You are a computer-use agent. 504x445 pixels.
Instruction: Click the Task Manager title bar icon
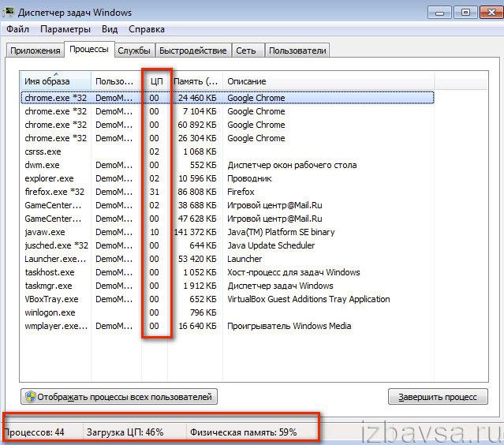[10, 13]
